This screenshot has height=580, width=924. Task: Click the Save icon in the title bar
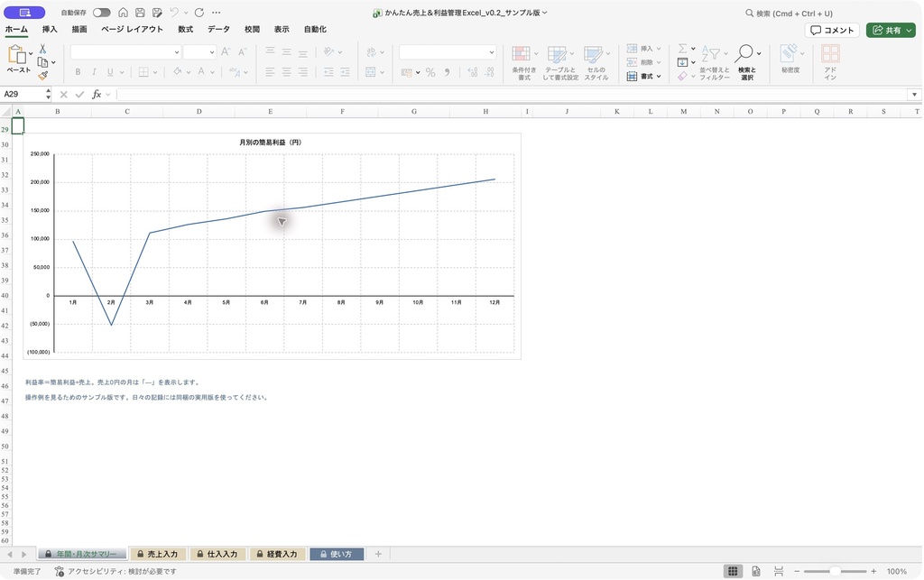(x=140, y=13)
